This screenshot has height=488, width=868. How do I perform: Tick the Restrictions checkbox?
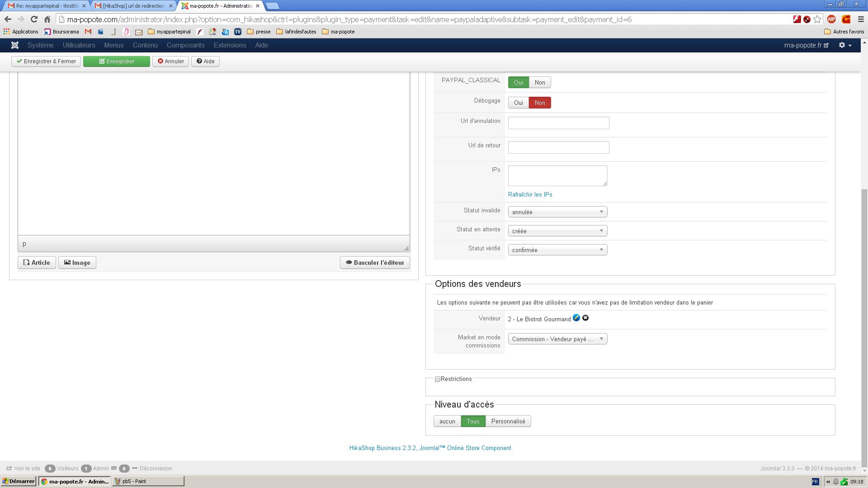[437, 379]
